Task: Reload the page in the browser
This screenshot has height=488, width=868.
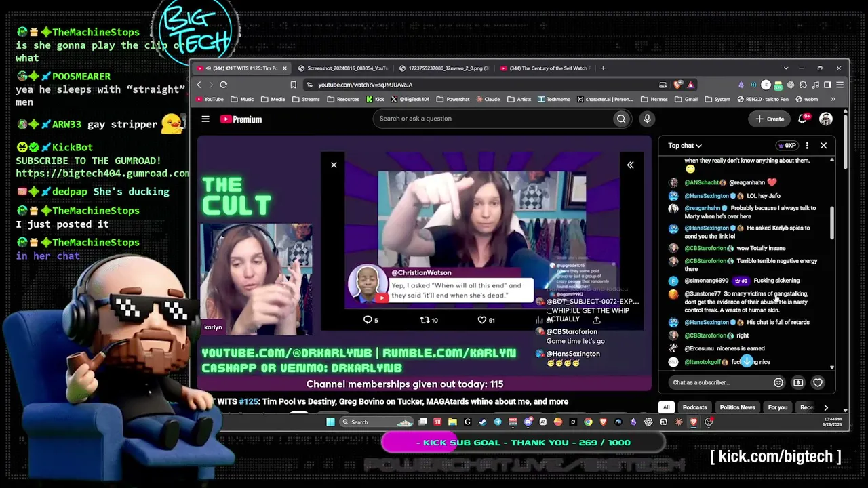Action: pos(223,85)
